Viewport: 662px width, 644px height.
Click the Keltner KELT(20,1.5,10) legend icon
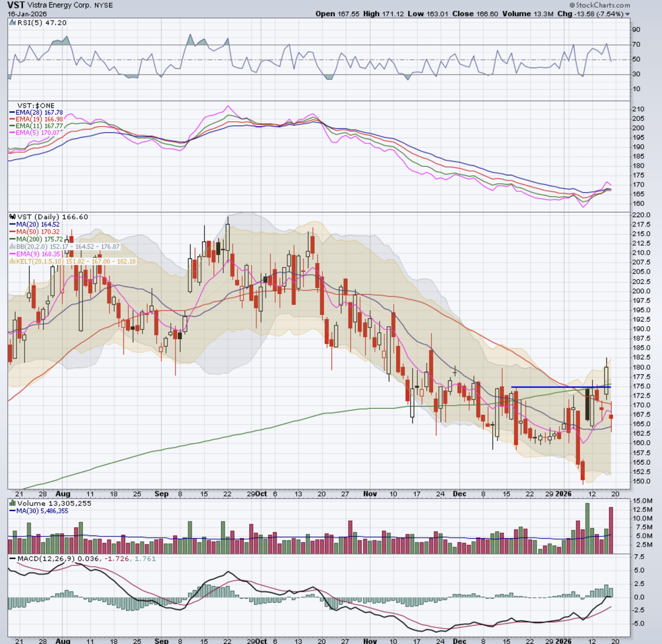(x=13, y=261)
